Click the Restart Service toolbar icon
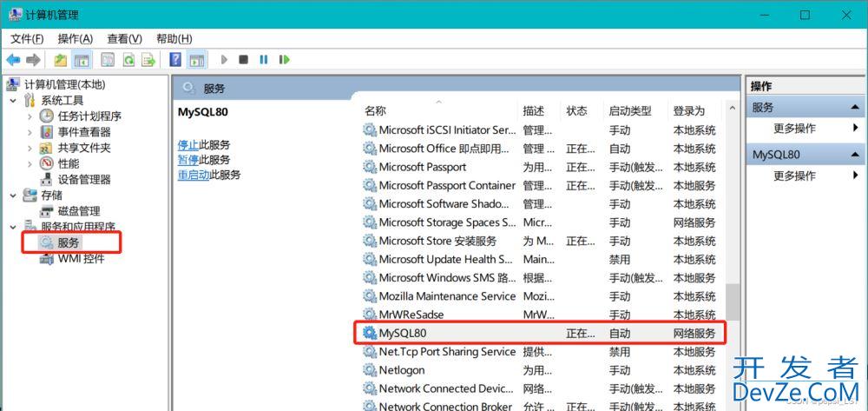The width and height of the screenshot is (868, 411). (285, 59)
